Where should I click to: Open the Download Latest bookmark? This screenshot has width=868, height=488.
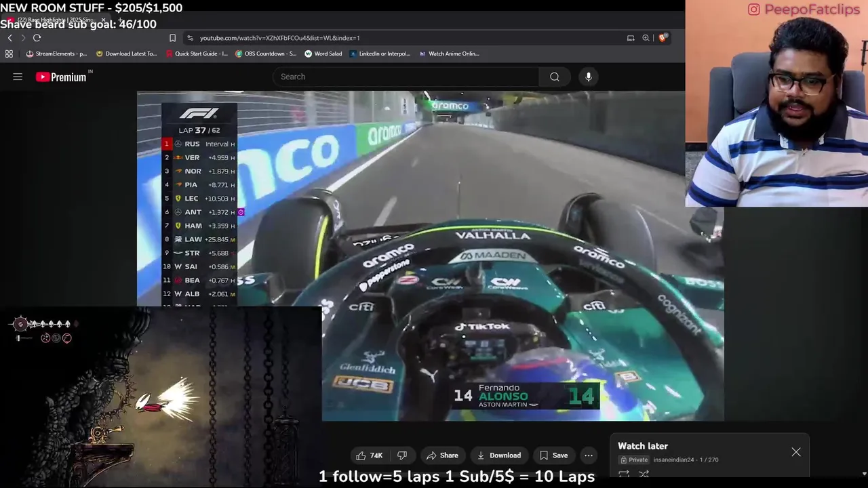coord(126,54)
